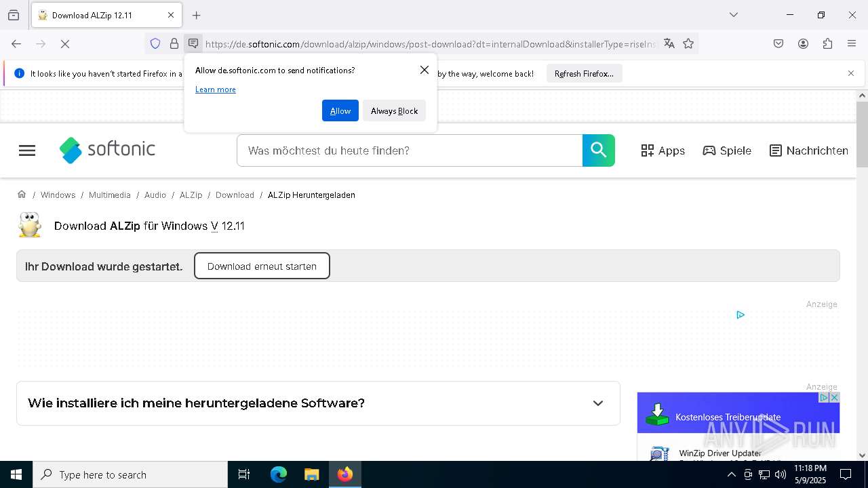Click the home breadcrumb icon
The width and height of the screenshot is (868, 488).
22,195
